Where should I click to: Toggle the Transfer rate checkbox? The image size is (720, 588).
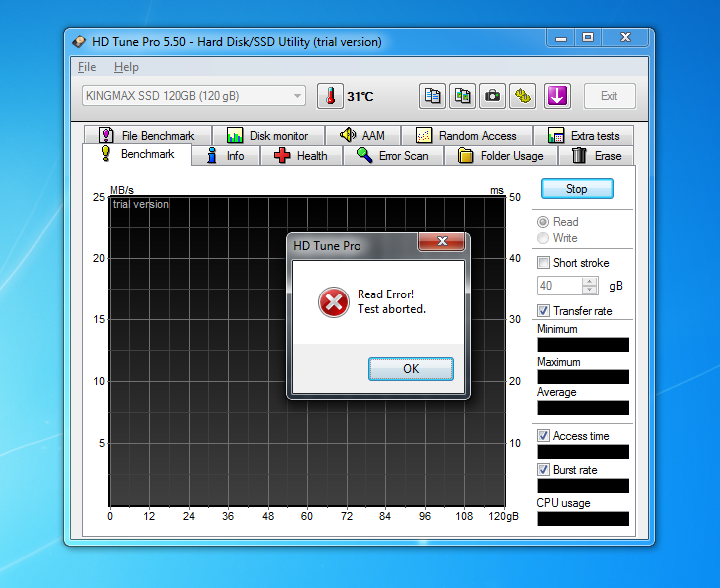pos(543,310)
